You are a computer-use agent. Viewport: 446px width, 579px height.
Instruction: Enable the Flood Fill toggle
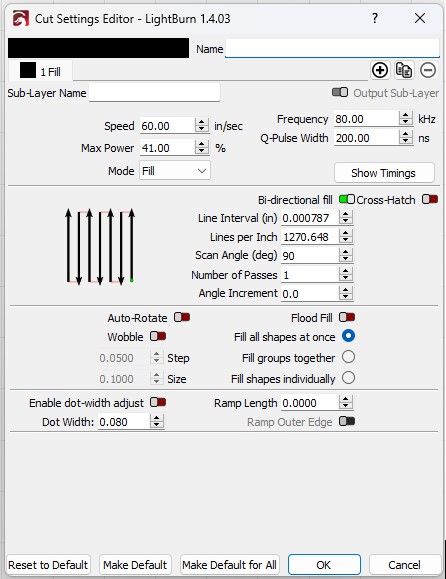pyautogui.click(x=347, y=317)
